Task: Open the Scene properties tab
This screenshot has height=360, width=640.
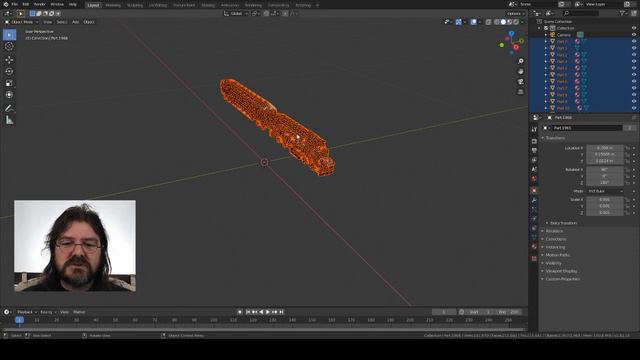Action: pos(534,169)
